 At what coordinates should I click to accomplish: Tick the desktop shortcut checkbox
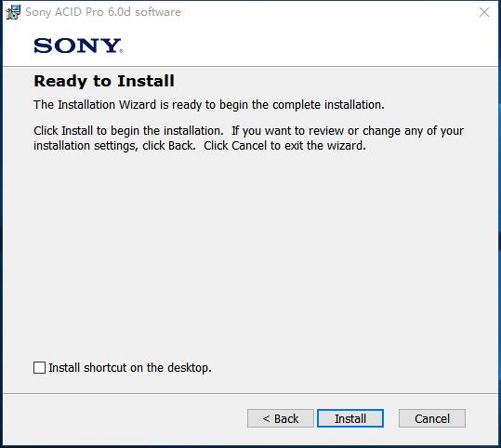point(39,367)
